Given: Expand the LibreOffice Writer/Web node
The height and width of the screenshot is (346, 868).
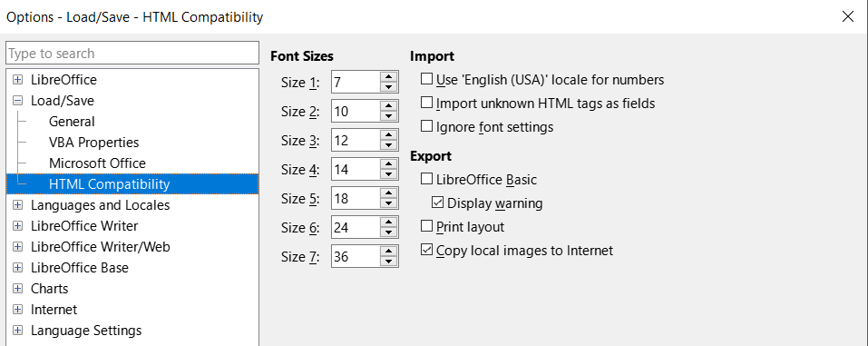Looking at the screenshot, I should pos(18,247).
